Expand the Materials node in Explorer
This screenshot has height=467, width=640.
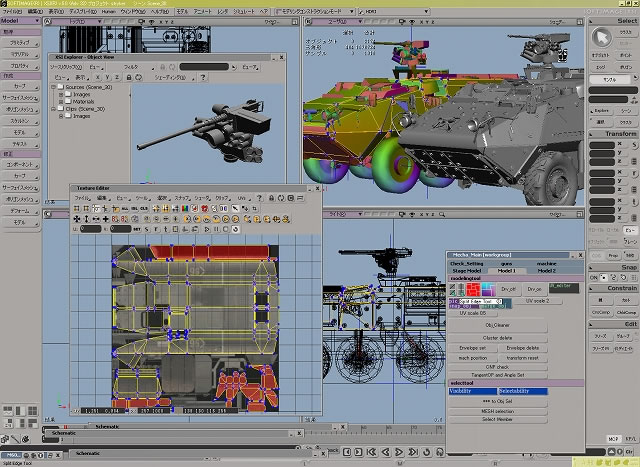click(61, 102)
